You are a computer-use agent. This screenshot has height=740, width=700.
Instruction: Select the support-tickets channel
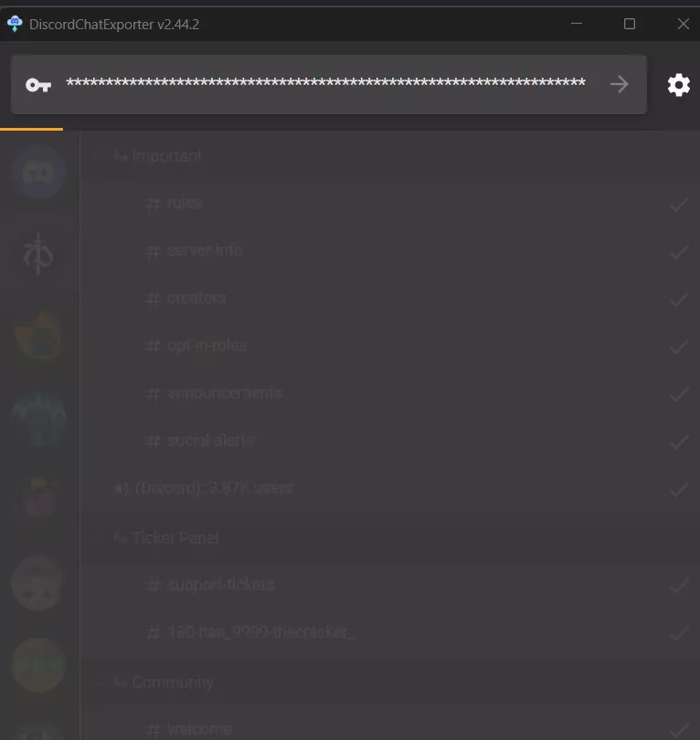click(x=389, y=585)
